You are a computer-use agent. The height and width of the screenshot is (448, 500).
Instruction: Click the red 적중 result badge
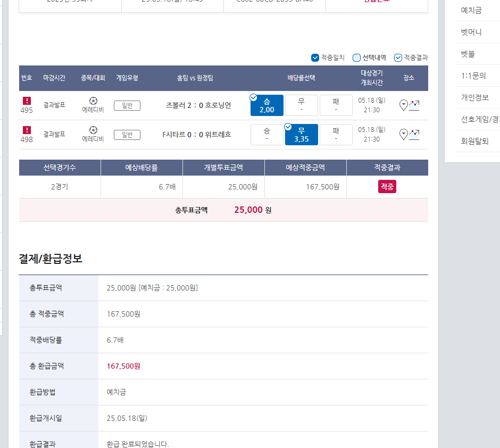click(387, 187)
